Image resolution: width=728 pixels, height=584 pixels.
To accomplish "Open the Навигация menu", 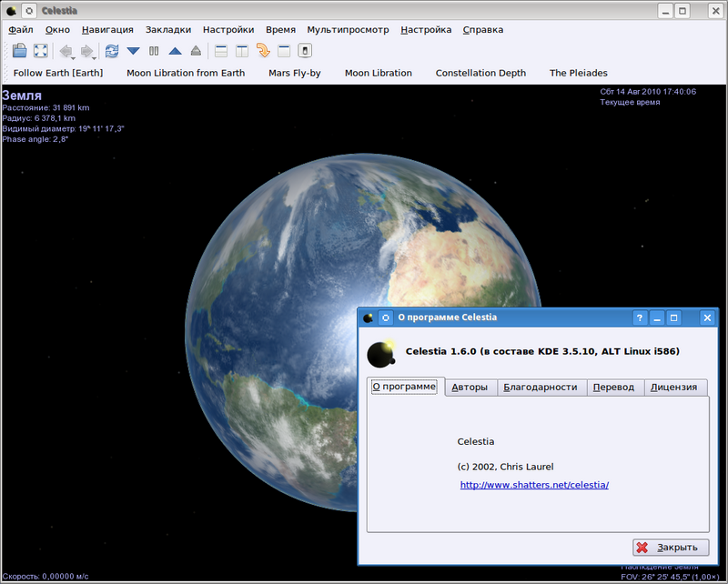I will coord(107,30).
